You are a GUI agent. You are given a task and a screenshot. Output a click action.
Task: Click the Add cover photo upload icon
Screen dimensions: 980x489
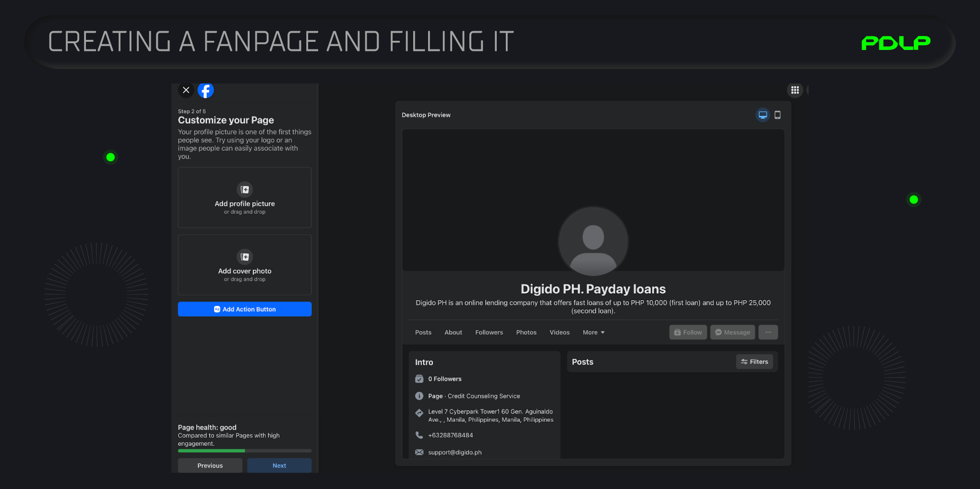pos(245,257)
